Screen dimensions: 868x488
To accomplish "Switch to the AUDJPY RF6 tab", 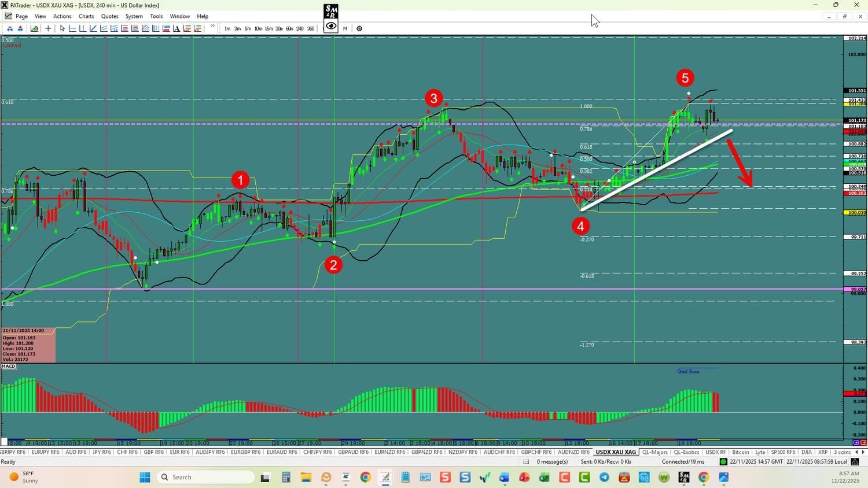I will tap(211, 452).
